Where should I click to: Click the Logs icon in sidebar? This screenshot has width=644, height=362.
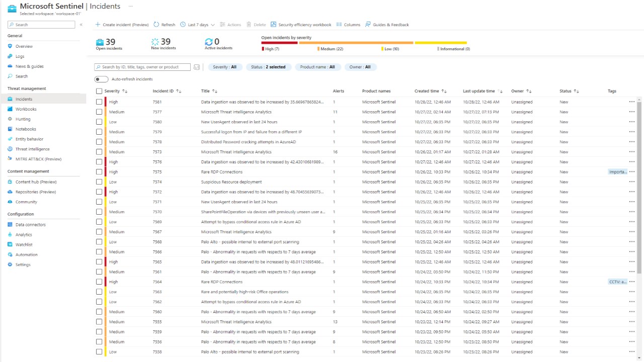[x=10, y=56]
